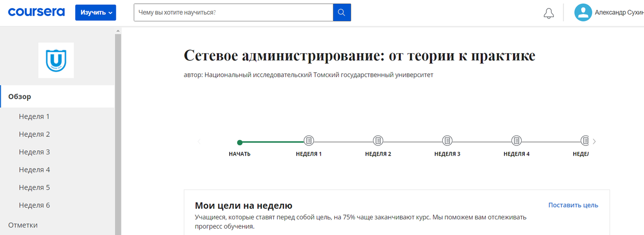Click the НЕДЕЛЯ 1 timeline label
The image size is (644, 235).
(309, 154)
